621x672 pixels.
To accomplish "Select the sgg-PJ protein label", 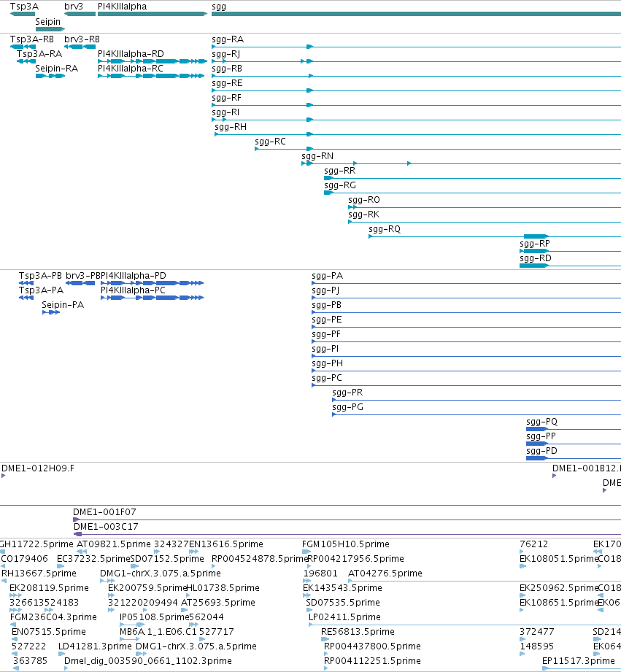I will pos(325,290).
